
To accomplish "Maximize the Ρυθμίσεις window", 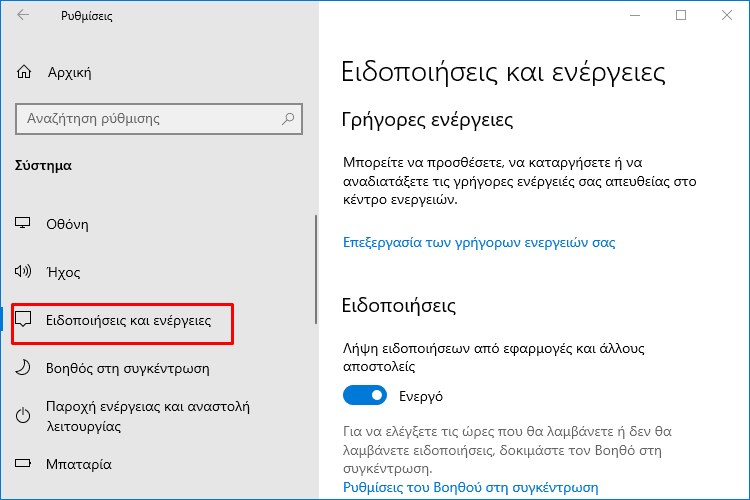I will tap(681, 15).
